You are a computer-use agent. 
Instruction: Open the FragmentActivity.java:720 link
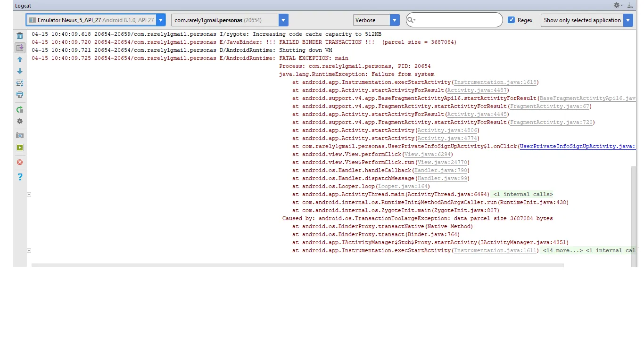pos(551,122)
